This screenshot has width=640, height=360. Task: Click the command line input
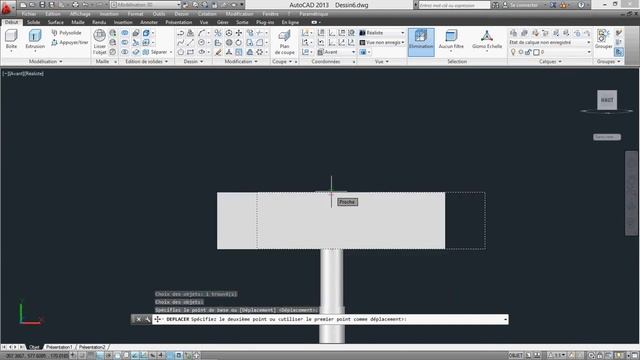click(330, 319)
